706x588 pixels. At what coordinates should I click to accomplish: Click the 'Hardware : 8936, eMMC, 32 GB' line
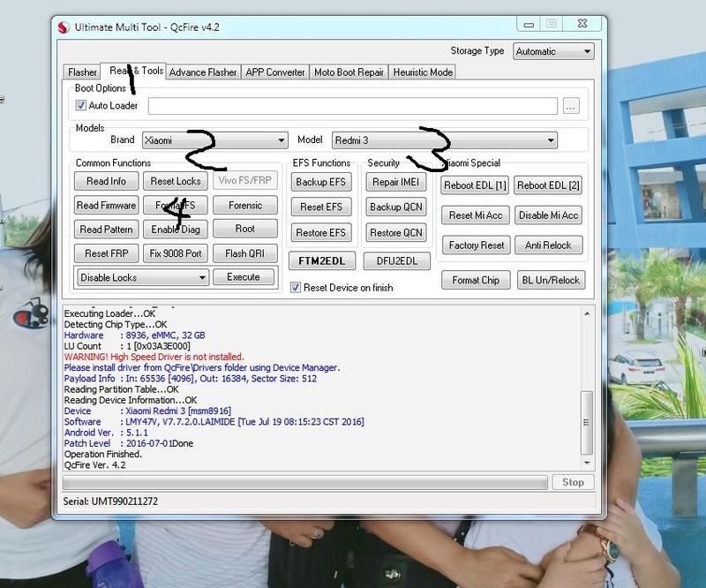point(135,335)
